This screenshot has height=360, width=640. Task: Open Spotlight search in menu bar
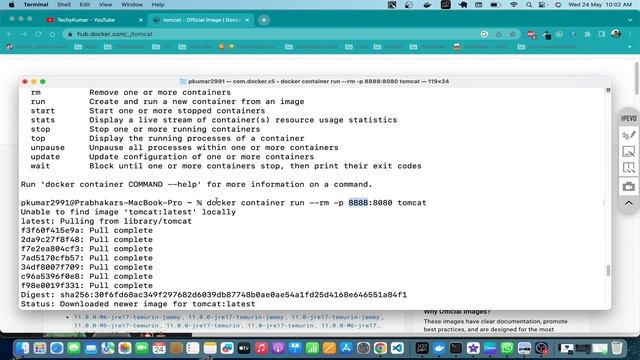coord(529,4)
